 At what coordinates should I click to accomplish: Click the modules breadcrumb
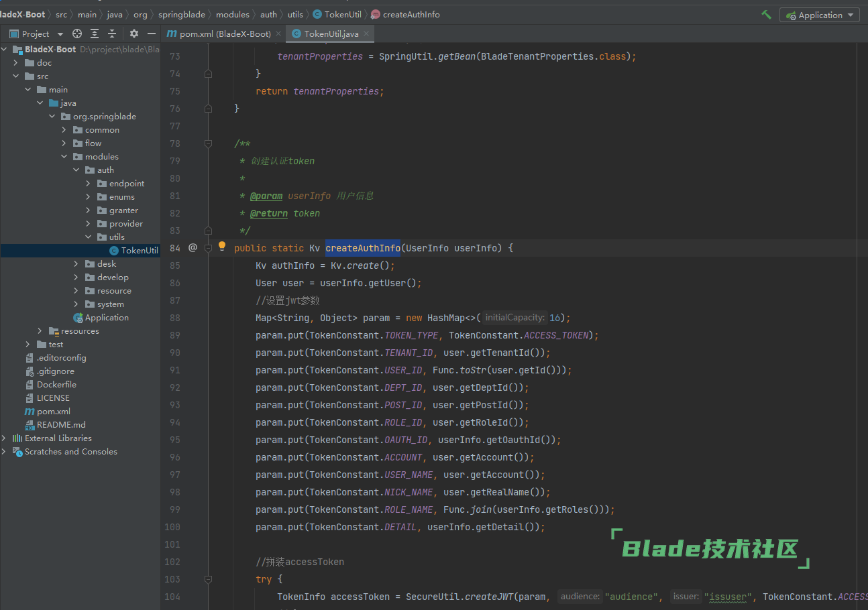(233, 14)
